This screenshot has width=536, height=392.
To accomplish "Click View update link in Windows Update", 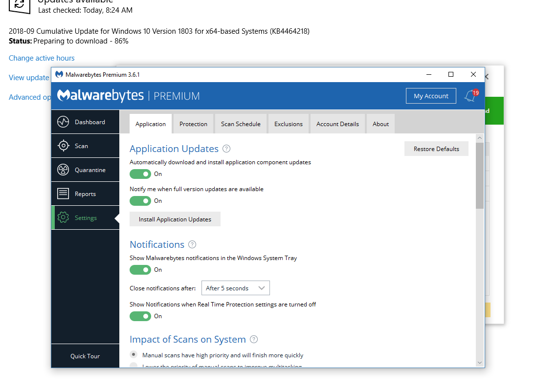I will (x=29, y=78).
